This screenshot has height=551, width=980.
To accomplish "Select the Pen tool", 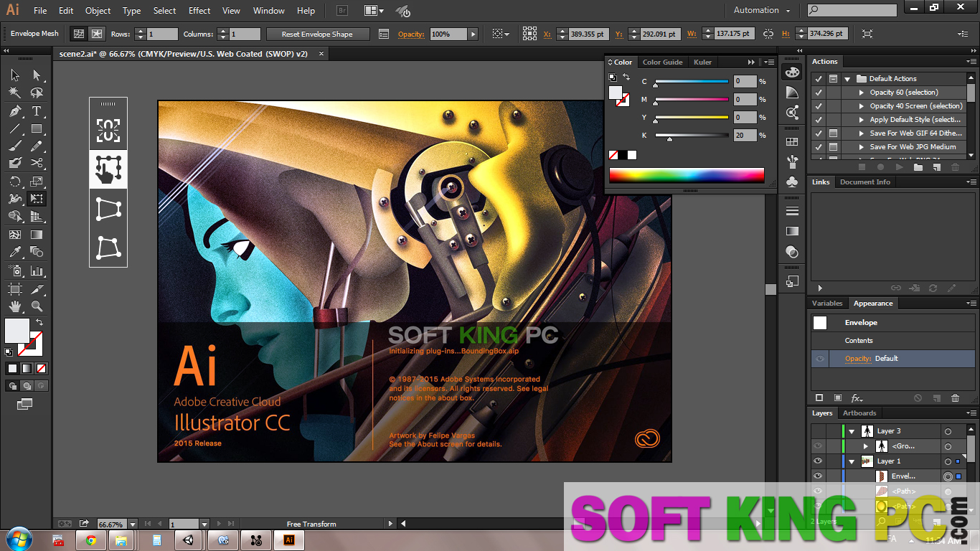I will pyautogui.click(x=14, y=111).
